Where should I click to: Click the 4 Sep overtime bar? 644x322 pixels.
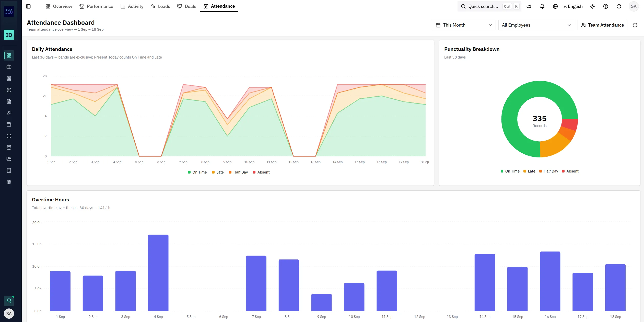[158, 273]
